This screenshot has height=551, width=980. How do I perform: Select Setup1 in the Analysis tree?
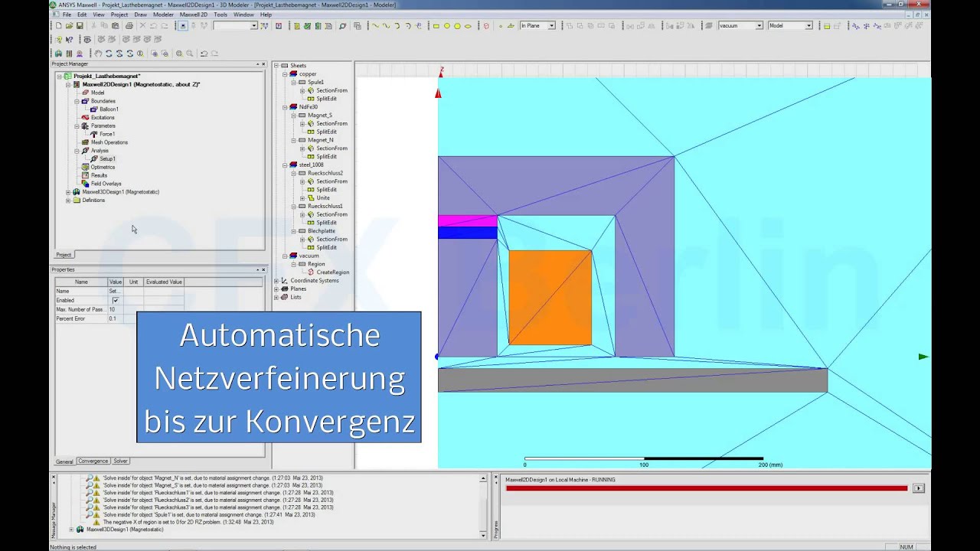107,159
